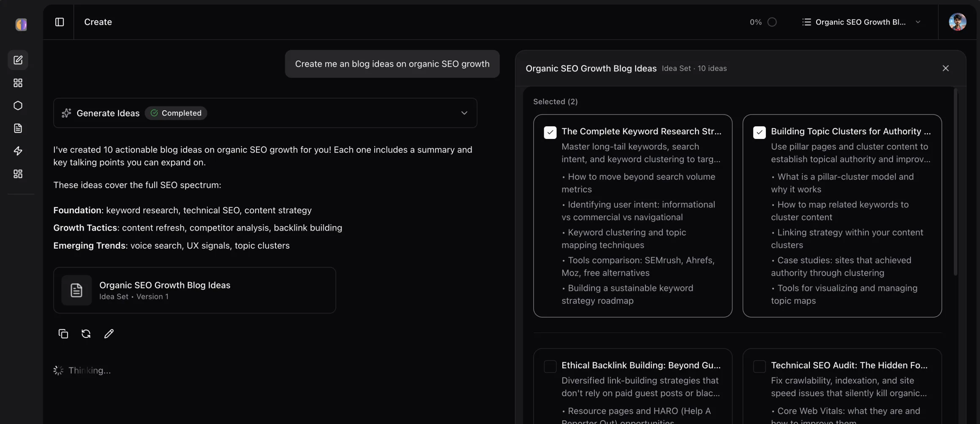Expand the Generate Ideas step chevron
The width and height of the screenshot is (980, 424).
pyautogui.click(x=464, y=113)
